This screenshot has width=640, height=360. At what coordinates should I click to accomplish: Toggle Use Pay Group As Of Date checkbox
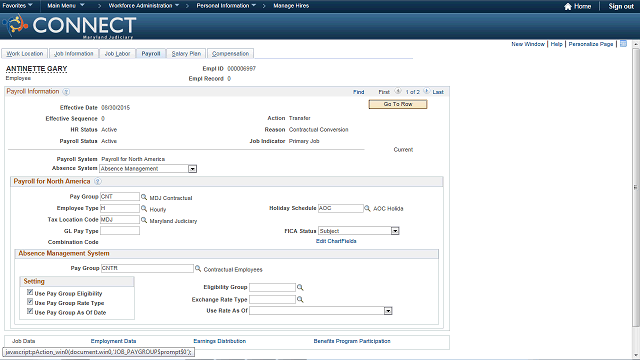tap(30, 311)
